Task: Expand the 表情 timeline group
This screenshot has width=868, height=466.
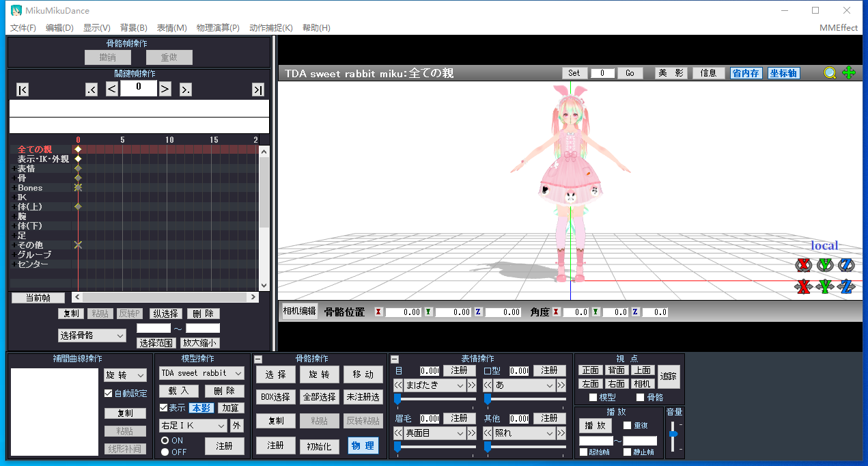Action: pos(14,169)
